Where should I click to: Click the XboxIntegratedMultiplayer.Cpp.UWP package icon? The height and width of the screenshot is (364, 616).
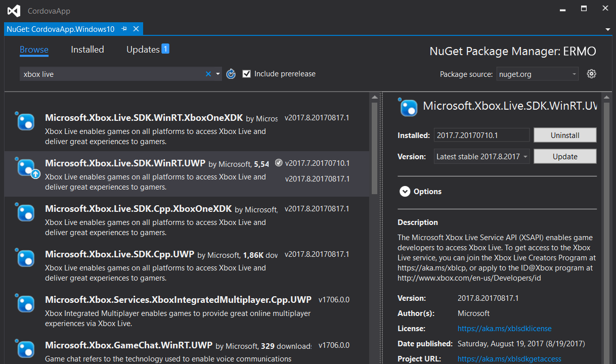25,303
